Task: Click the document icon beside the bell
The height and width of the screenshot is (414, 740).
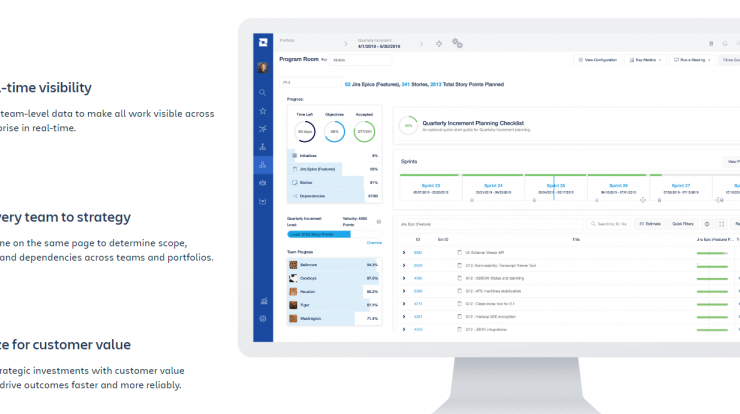Action: pos(711,43)
